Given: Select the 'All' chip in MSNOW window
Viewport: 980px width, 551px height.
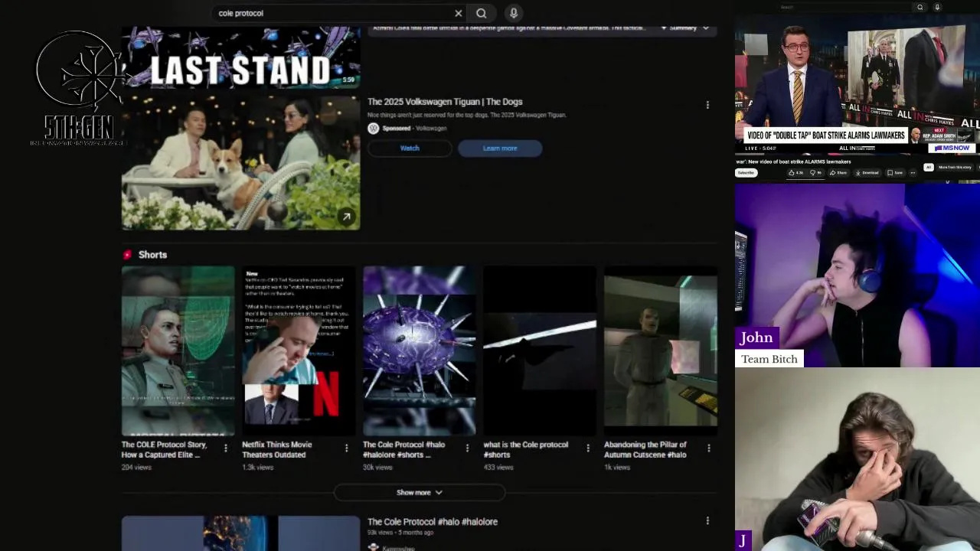Looking at the screenshot, I should [929, 168].
